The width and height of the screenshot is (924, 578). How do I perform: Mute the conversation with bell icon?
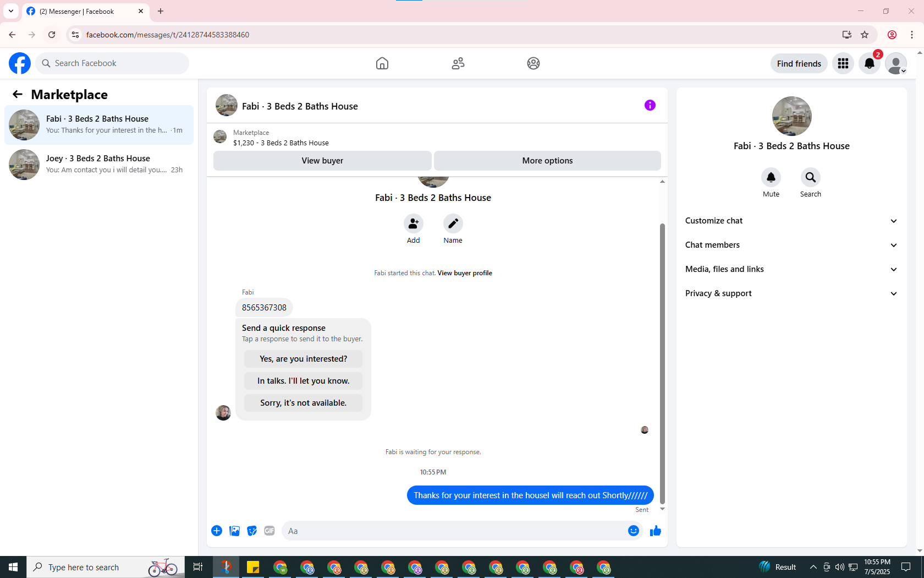(x=771, y=177)
